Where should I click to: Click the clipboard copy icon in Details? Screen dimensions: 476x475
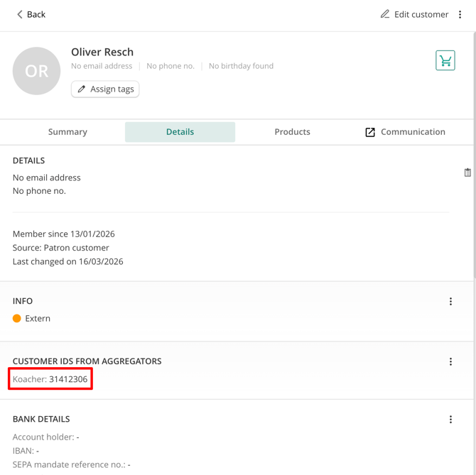(467, 173)
